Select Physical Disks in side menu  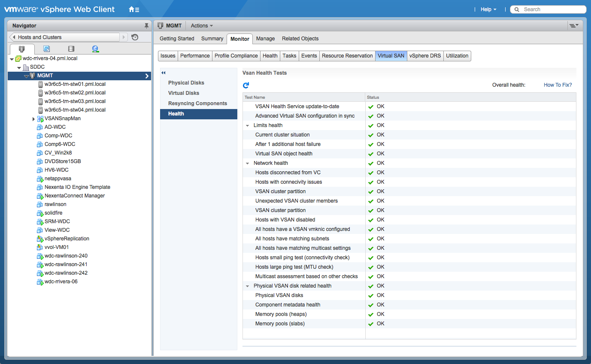click(199, 83)
